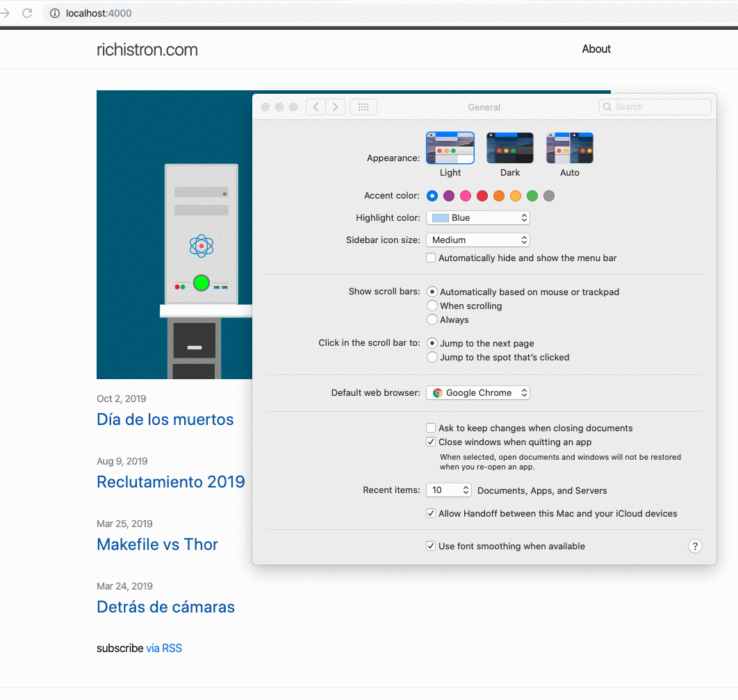This screenshot has height=700, width=738.
Task: Open the Reclutamiento 2019 post
Action: tap(171, 482)
